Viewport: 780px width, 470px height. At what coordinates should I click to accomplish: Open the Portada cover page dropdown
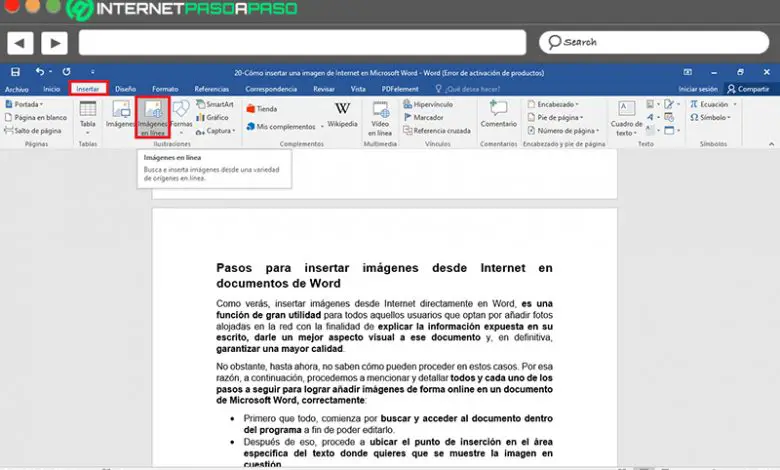[x=24, y=104]
